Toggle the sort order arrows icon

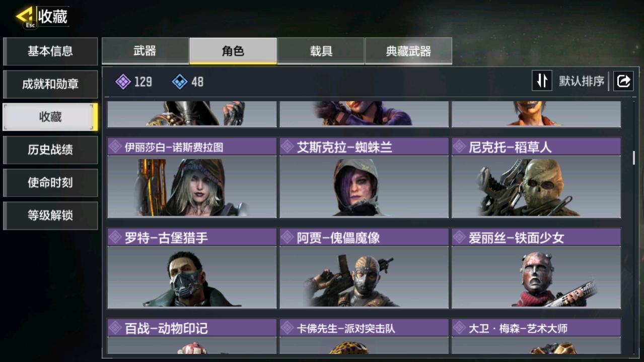(x=542, y=81)
